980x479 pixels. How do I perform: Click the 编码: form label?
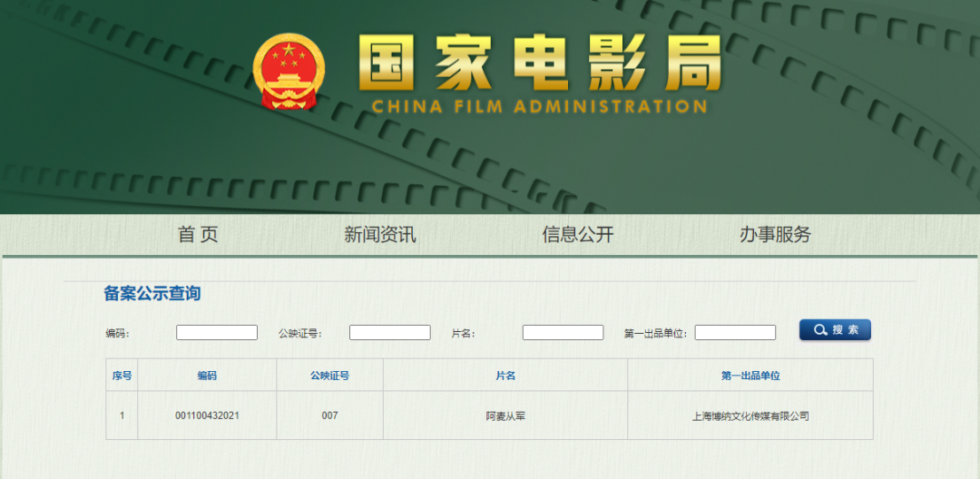coord(117,334)
